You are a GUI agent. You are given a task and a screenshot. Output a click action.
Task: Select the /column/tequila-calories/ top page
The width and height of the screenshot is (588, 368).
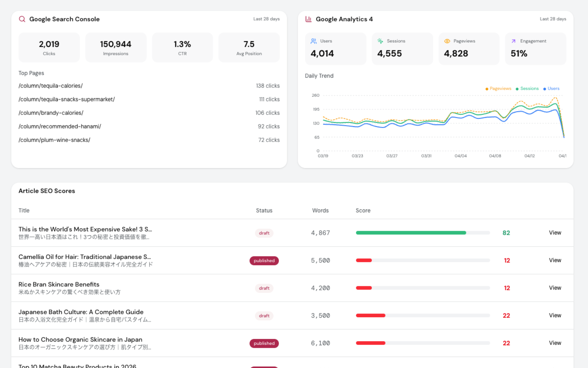(51, 86)
